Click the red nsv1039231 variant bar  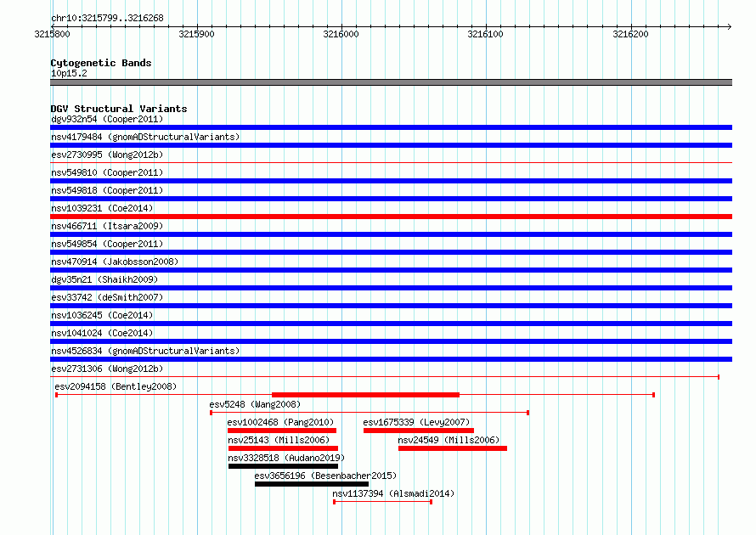pos(391,217)
